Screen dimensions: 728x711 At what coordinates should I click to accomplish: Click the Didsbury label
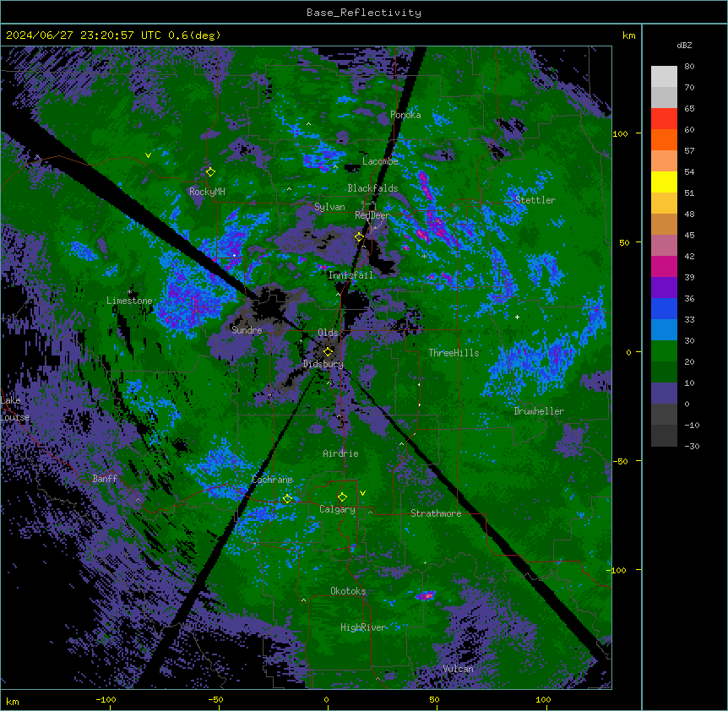pyautogui.click(x=323, y=364)
